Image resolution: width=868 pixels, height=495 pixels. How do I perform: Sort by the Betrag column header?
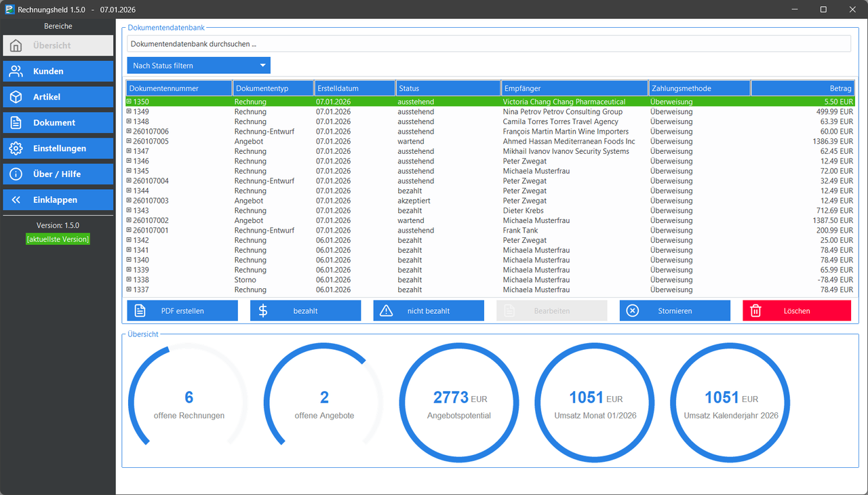tap(803, 88)
